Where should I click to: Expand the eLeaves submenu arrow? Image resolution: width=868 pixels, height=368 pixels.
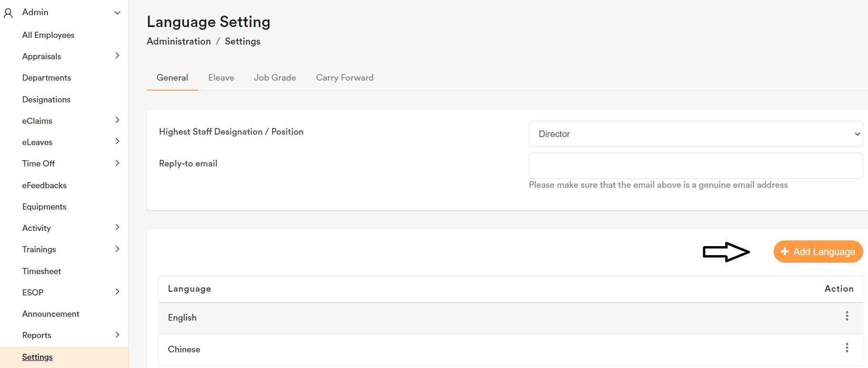[117, 142]
